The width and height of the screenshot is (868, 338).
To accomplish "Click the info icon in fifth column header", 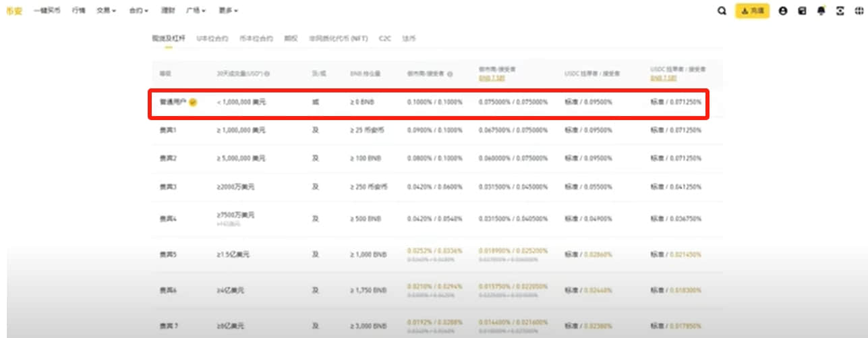I will [450, 74].
